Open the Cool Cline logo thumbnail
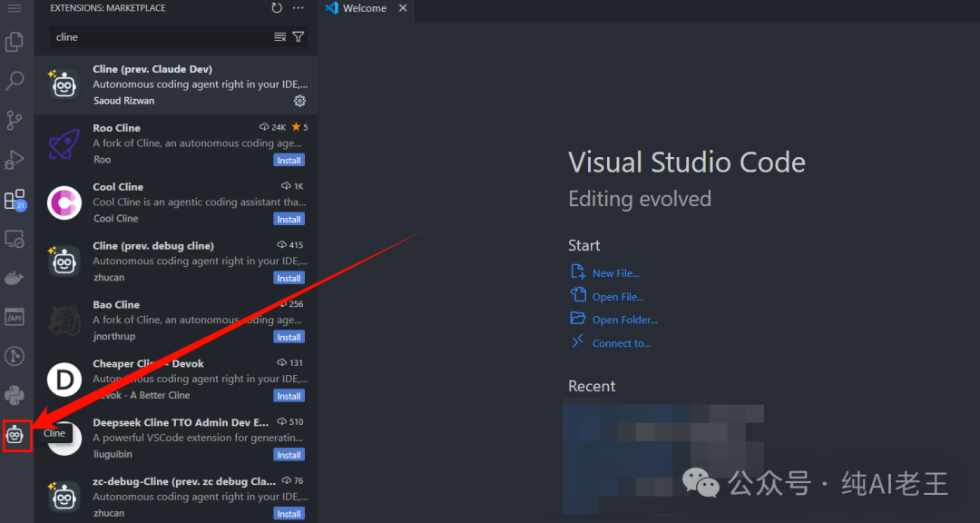The image size is (980, 523). 64,202
